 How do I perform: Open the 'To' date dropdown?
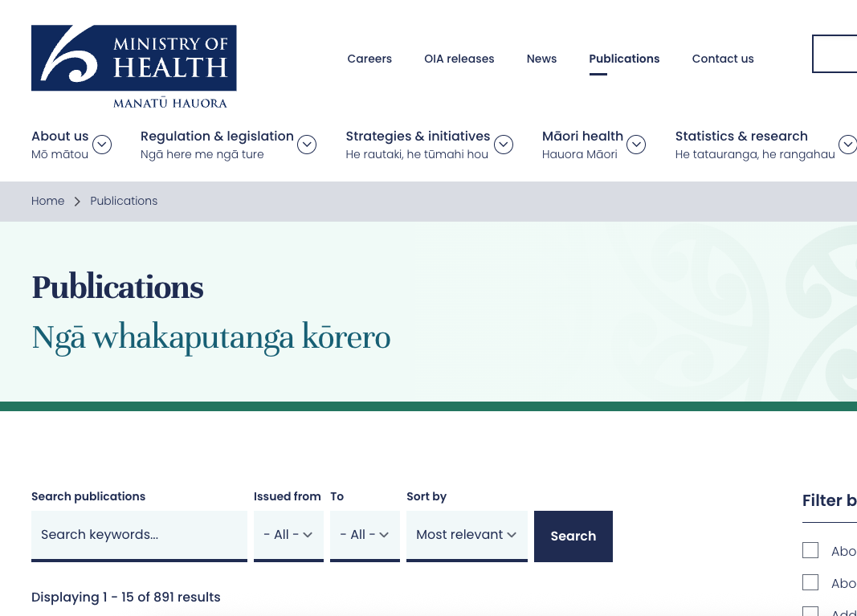[x=365, y=534]
